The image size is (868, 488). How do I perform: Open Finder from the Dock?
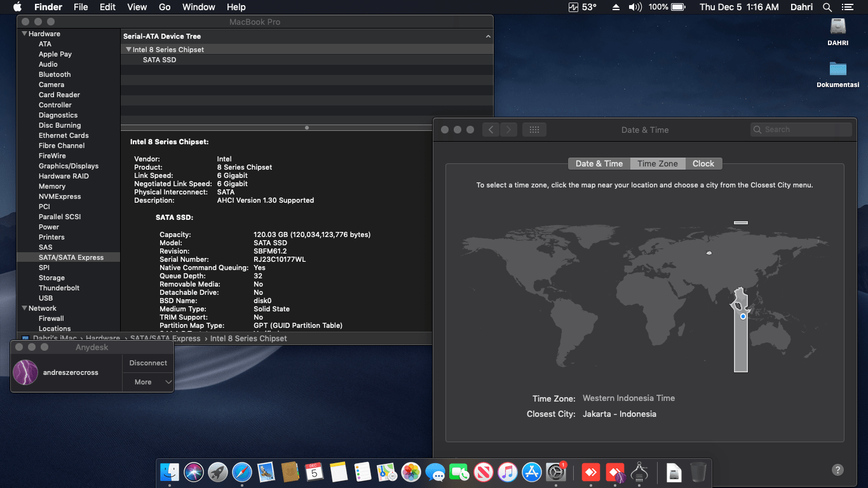pyautogui.click(x=170, y=472)
